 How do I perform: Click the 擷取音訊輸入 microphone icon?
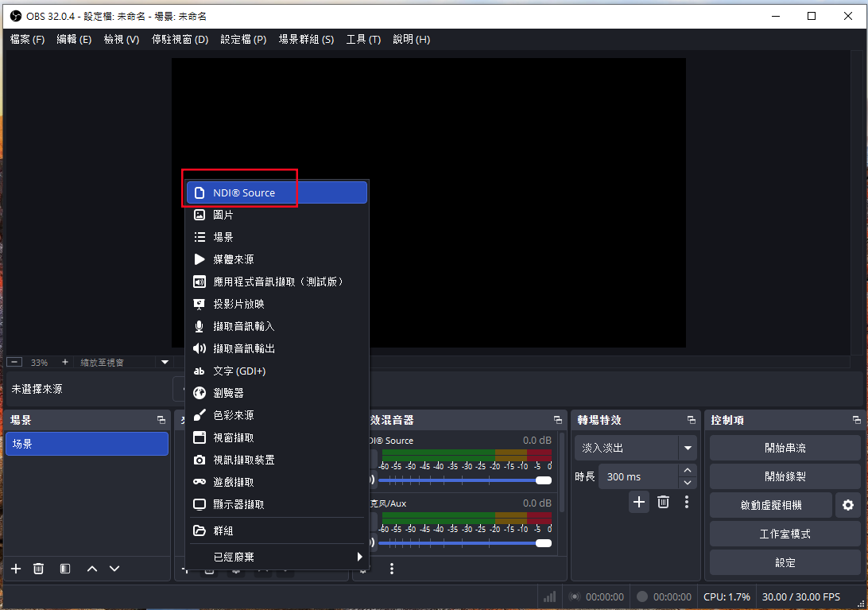coord(200,326)
